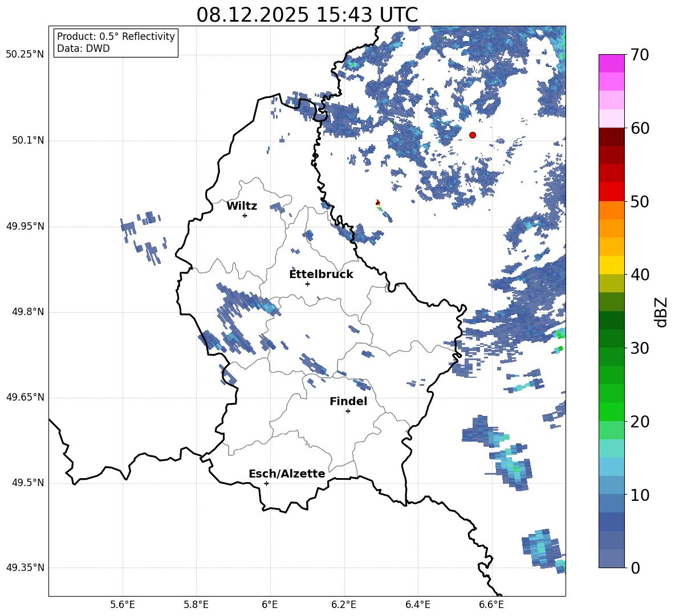This screenshot has height=616, width=675.
Task: Click the 50.25°N latitude label
Action: tap(25, 55)
